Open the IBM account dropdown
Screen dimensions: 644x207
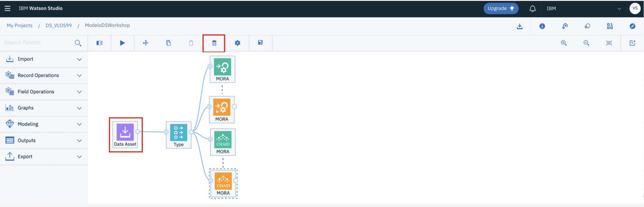(x=584, y=9)
